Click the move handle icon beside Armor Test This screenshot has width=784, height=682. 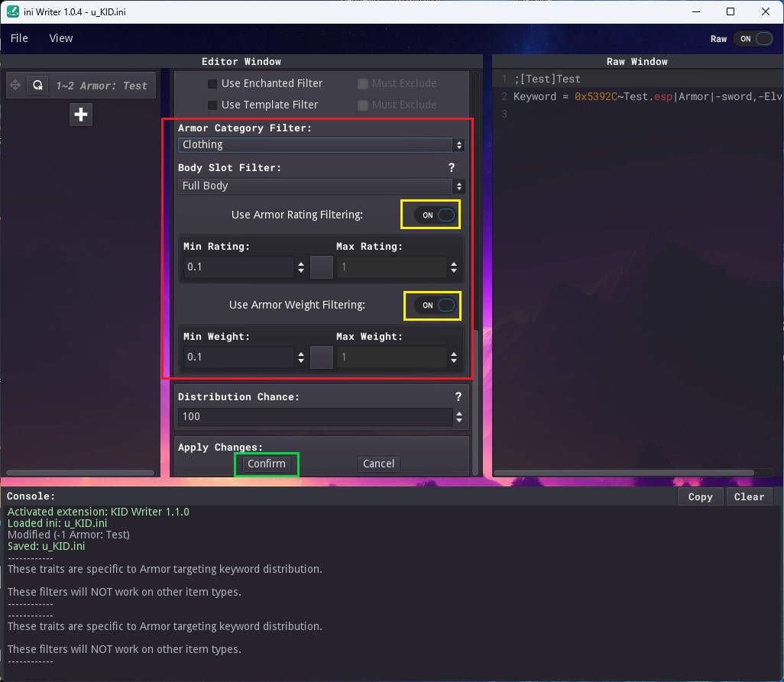click(x=15, y=85)
